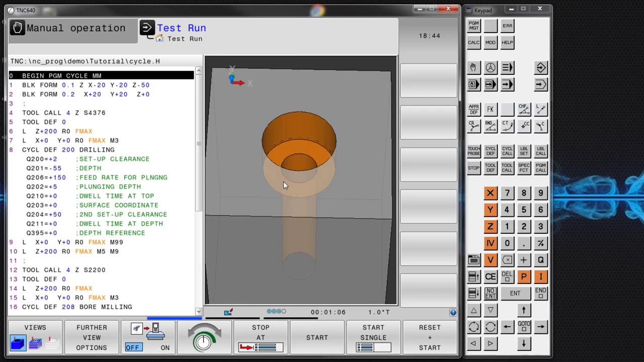Click the NO ENT key
644x362 pixels.
pos(491,294)
